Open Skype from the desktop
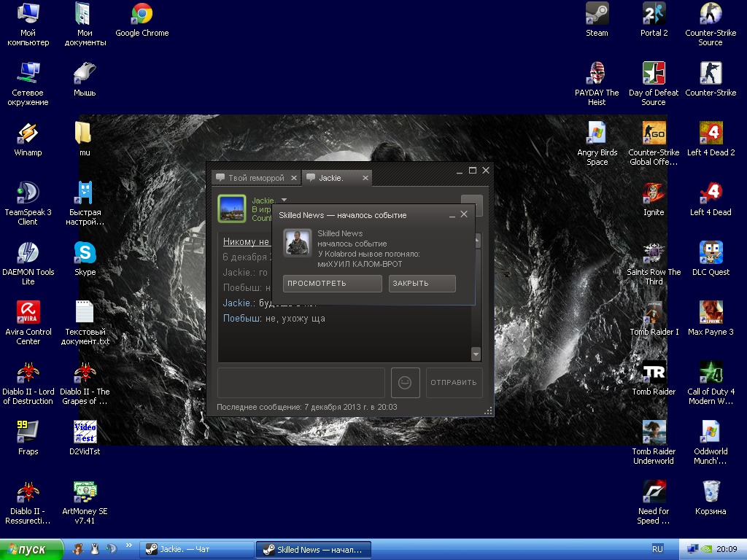 85,254
